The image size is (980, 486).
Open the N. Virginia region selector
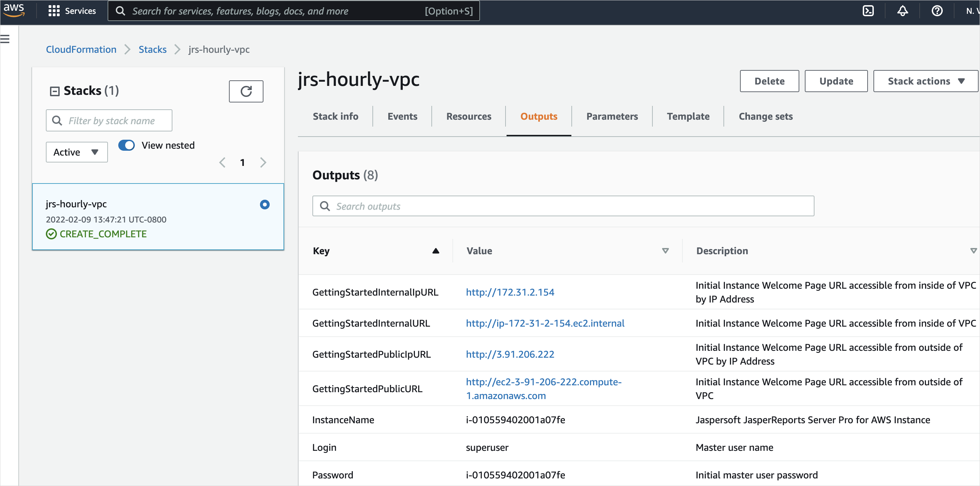(x=972, y=11)
